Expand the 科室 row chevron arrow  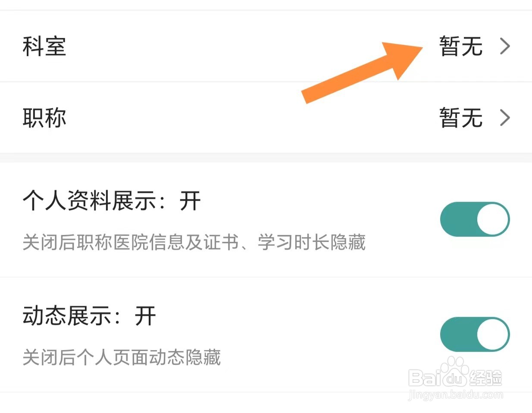(505, 46)
